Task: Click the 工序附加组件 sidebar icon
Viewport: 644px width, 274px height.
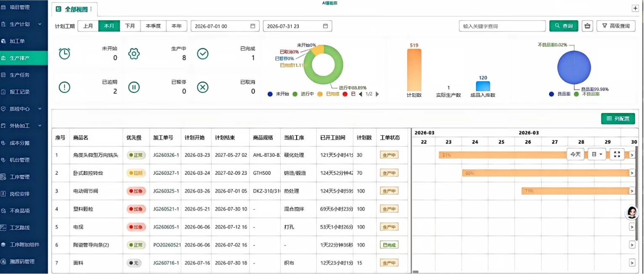Action: [3, 245]
